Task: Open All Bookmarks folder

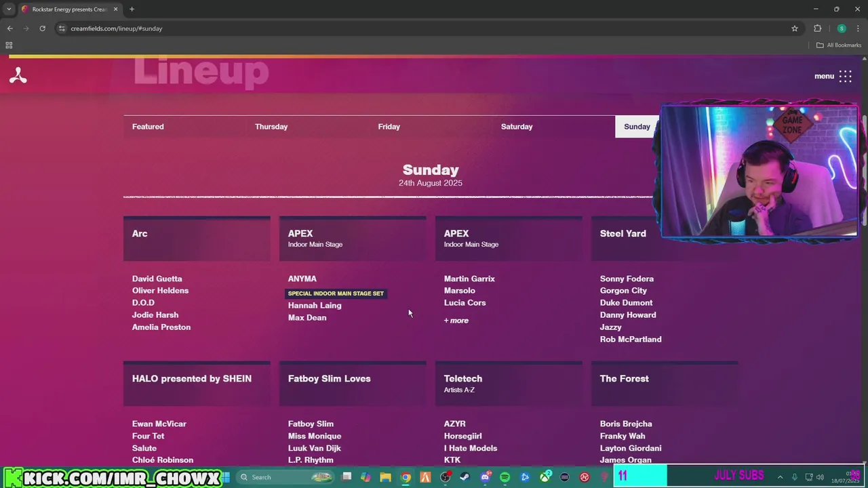Action: [839, 45]
